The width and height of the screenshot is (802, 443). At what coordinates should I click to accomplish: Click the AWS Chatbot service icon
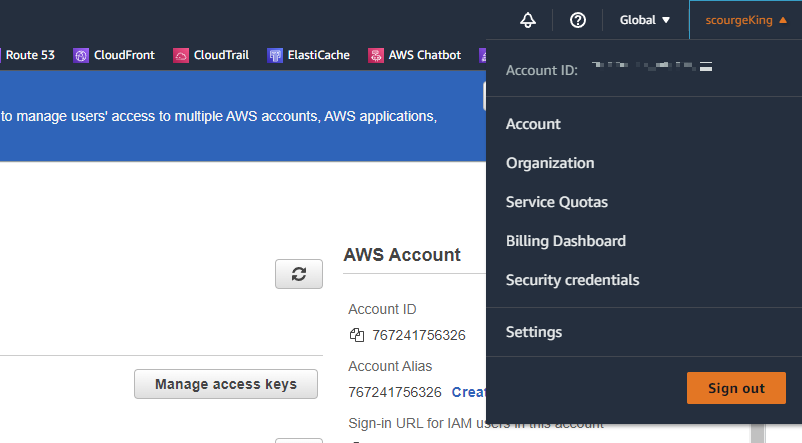click(376, 55)
